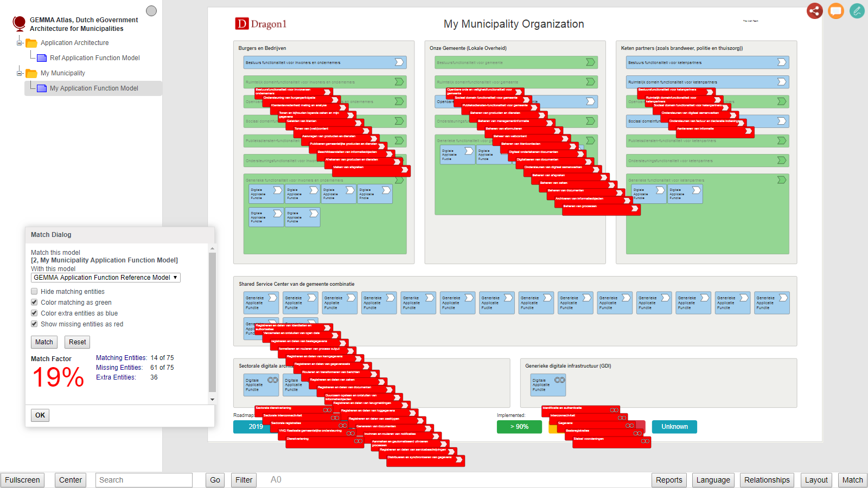Click the Application Architecture folder icon
Viewport: 868px width, 488px height.
(x=31, y=43)
